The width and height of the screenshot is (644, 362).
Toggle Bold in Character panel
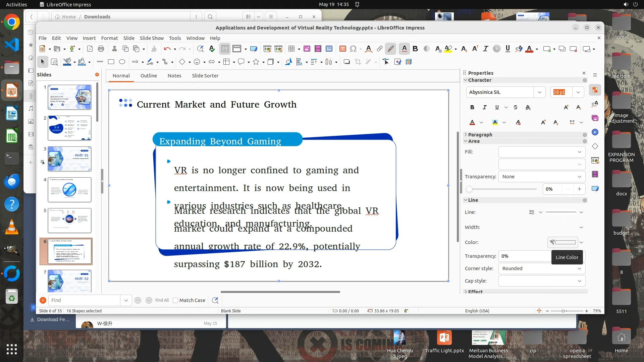click(x=472, y=107)
